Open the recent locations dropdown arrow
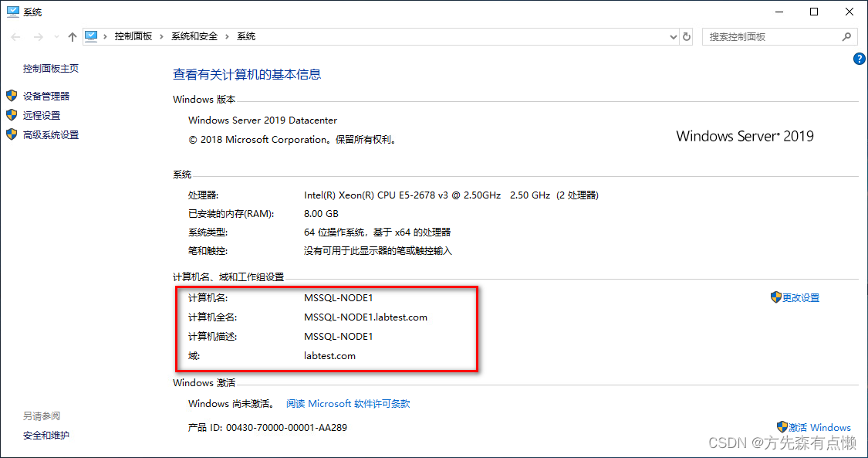 click(56, 36)
